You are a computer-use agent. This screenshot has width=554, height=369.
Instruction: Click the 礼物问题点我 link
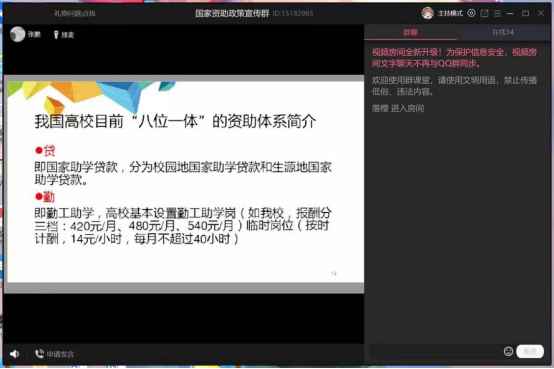pos(75,13)
